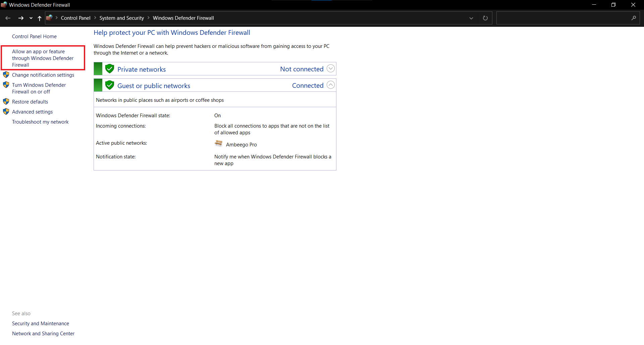Open address bar previous locations dropdown

click(x=471, y=18)
